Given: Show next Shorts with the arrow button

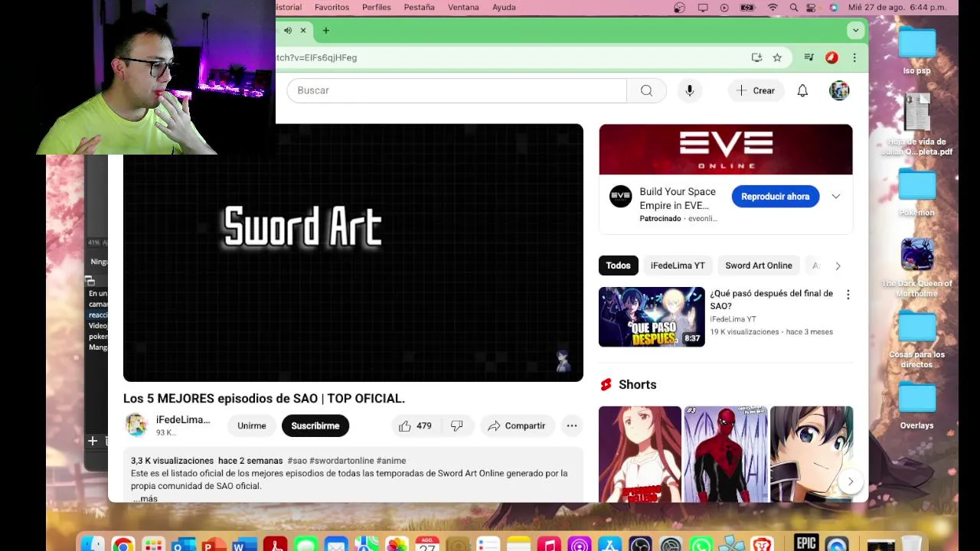Looking at the screenshot, I should coord(850,481).
